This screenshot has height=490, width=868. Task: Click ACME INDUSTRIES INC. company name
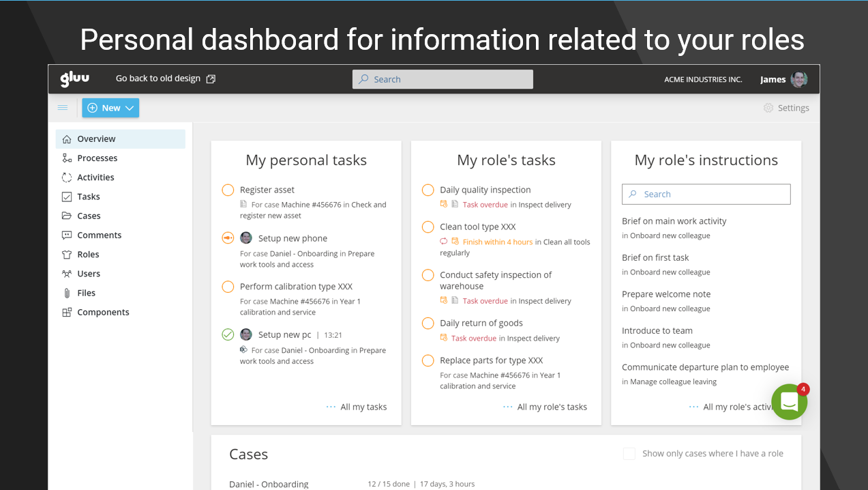(703, 79)
